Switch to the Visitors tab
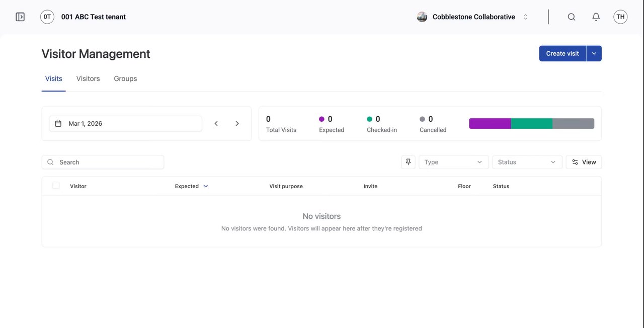This screenshot has height=328, width=644. 88,79
